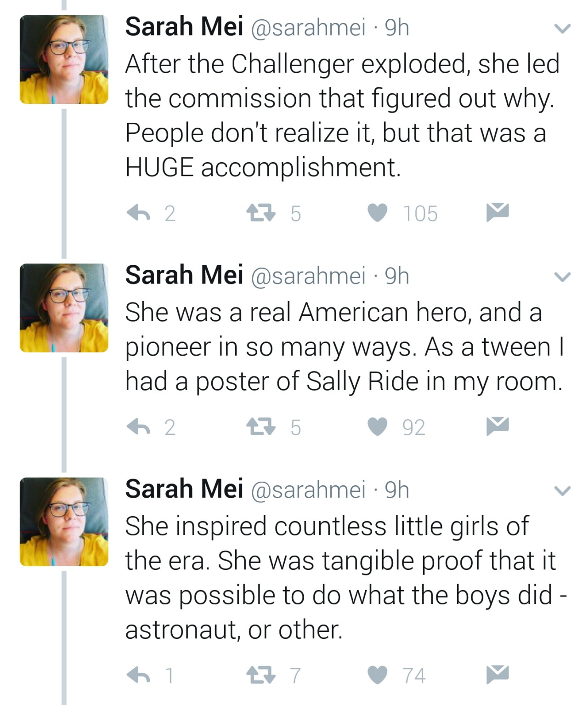Reply to the 'inspired countless little girls' tweet
This screenshot has height=705, width=588.
(138, 675)
